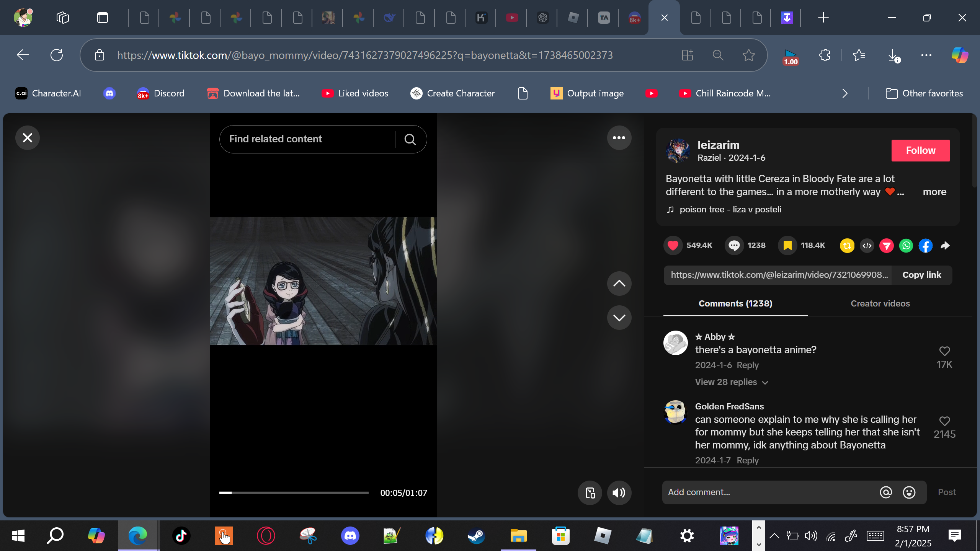Open TikTok app from the taskbar
This screenshot has width=980, height=551.
(181, 536)
